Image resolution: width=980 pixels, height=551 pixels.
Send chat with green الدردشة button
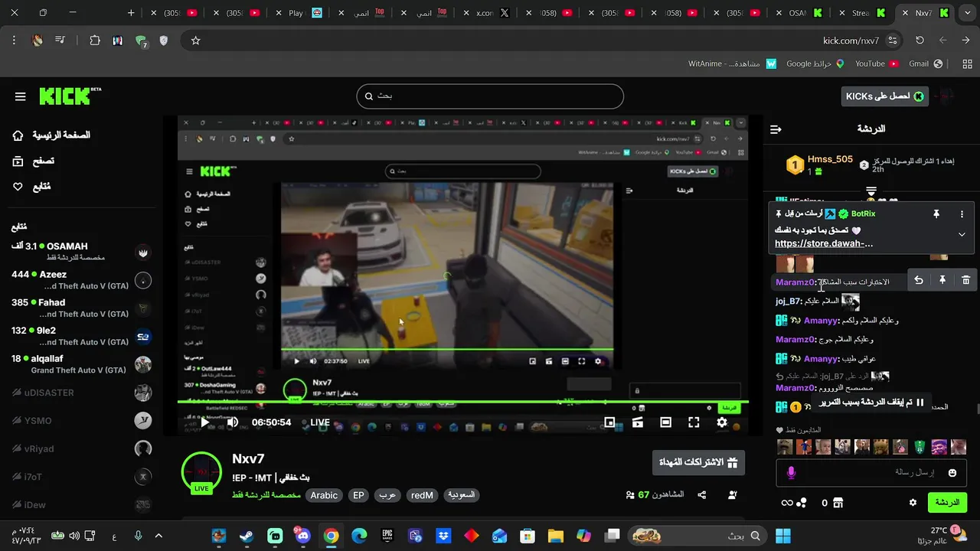(947, 503)
